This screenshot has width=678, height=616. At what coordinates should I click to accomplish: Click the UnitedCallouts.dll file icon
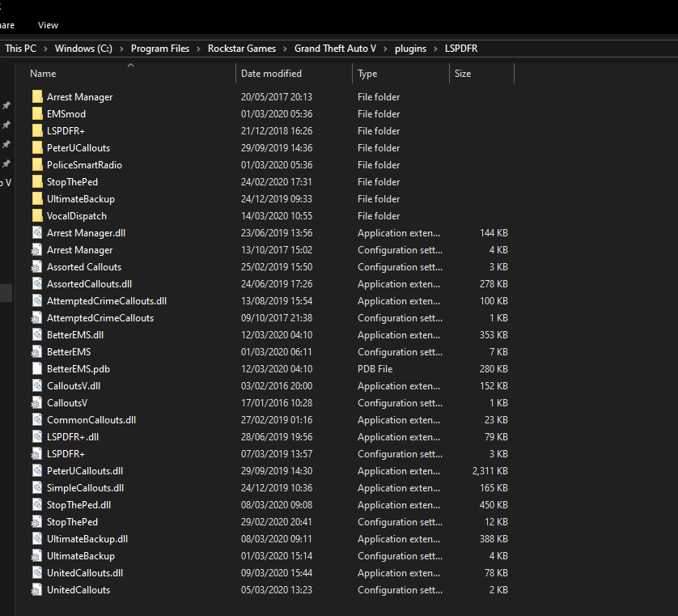coord(37,573)
